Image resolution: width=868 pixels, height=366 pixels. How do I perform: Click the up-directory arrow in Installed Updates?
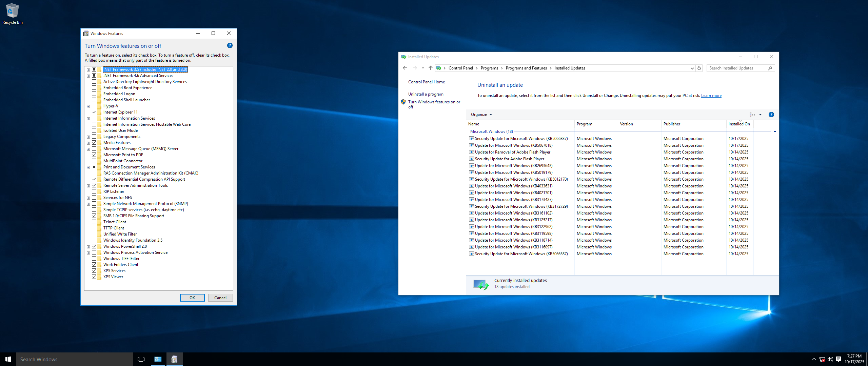pos(430,68)
